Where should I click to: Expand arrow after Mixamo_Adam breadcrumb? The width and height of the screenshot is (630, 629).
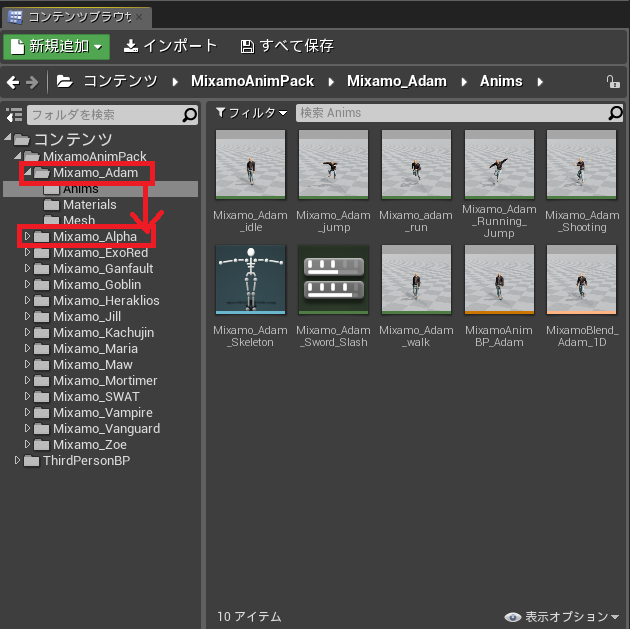point(464,82)
